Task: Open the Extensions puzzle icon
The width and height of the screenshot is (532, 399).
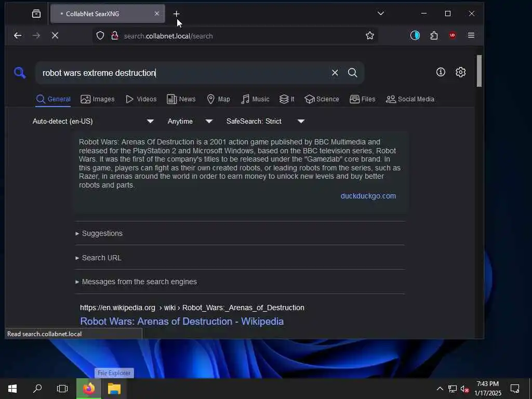Action: 434,36
